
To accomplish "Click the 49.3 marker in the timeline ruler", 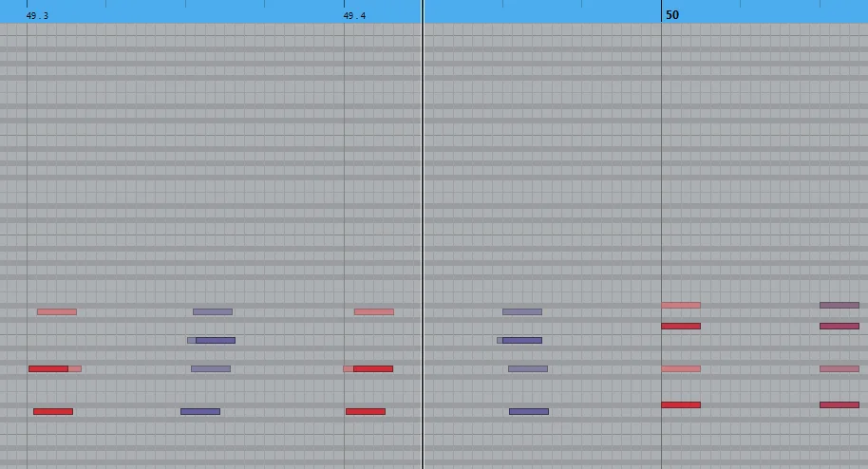I will [37, 16].
